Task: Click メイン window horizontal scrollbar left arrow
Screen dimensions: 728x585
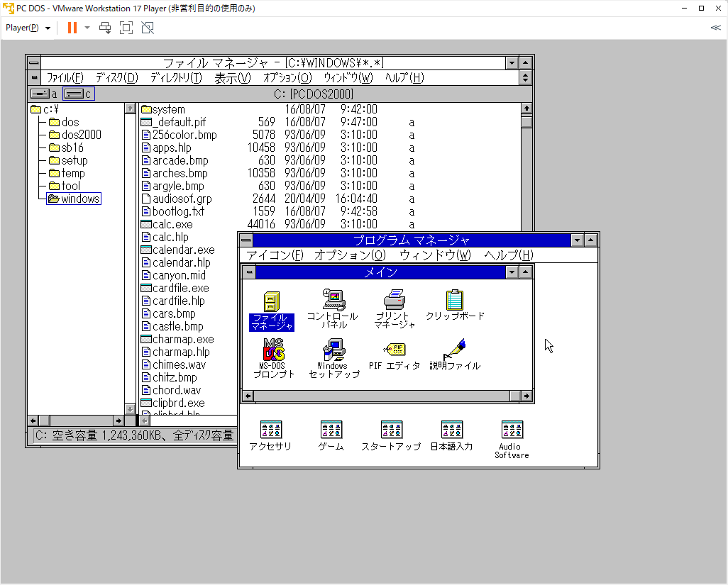Action: pos(248,396)
